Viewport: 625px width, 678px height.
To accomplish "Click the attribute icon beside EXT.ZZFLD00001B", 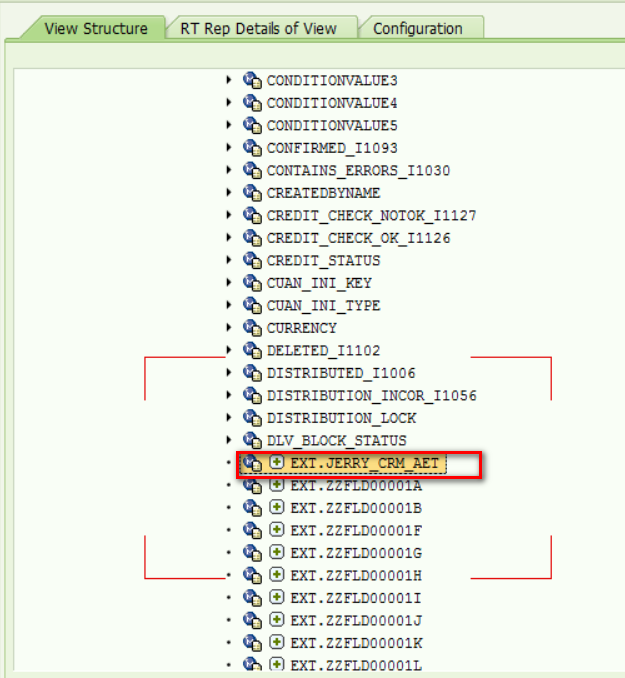I will [252, 508].
